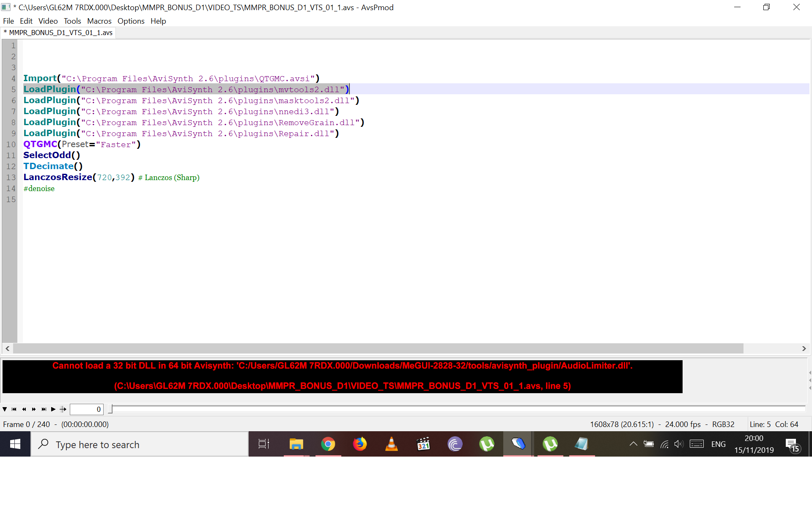Jump to first frame button
This screenshot has width=812, height=531.
[14, 409]
